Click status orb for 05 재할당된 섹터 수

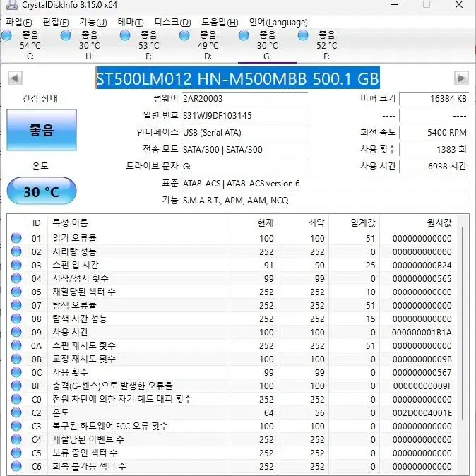(16, 292)
